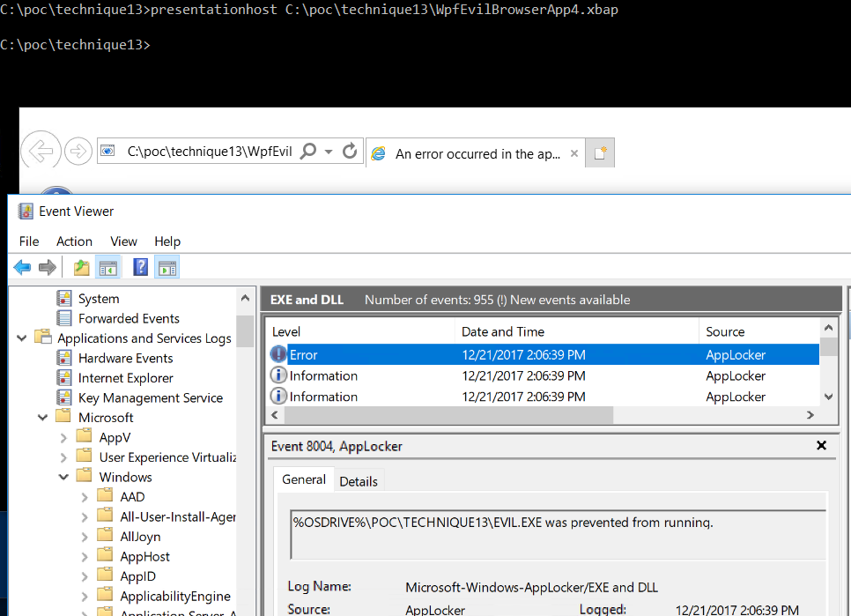Sort events by the Date and Time column
Viewport: 851px width, 616px height.
503,331
